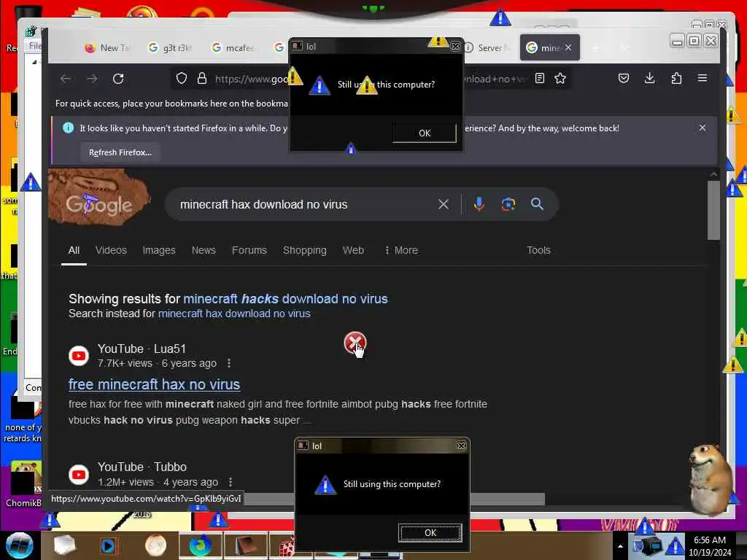Click the magnifier search icon
Image resolution: width=747 pixels, height=560 pixels.
537,204
